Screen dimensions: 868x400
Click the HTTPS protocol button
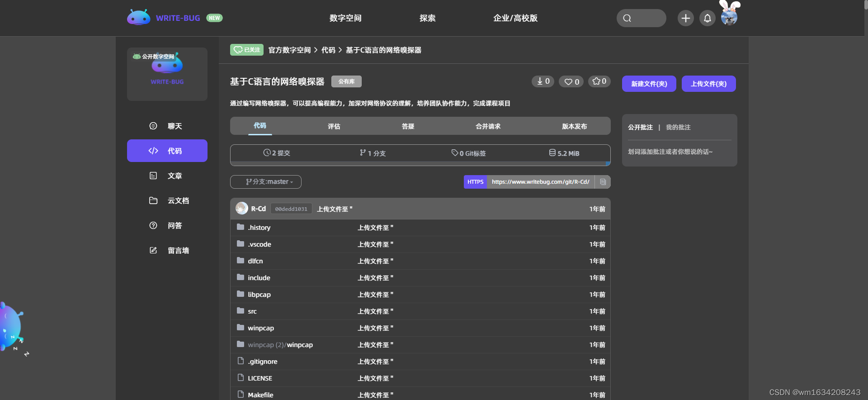click(476, 182)
